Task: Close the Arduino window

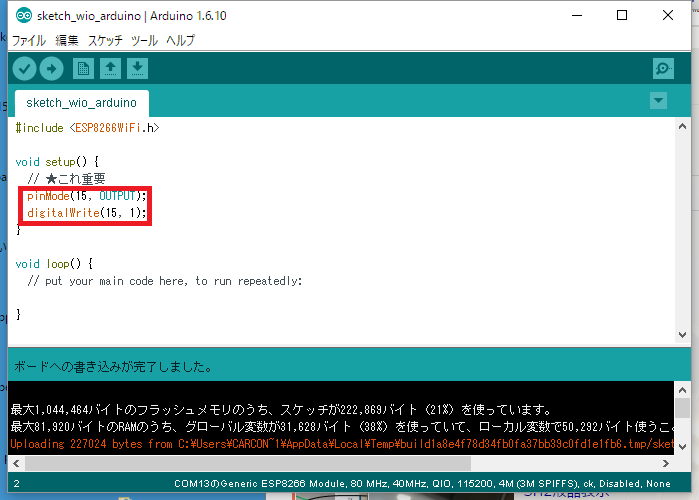Action: pyautogui.click(x=668, y=15)
